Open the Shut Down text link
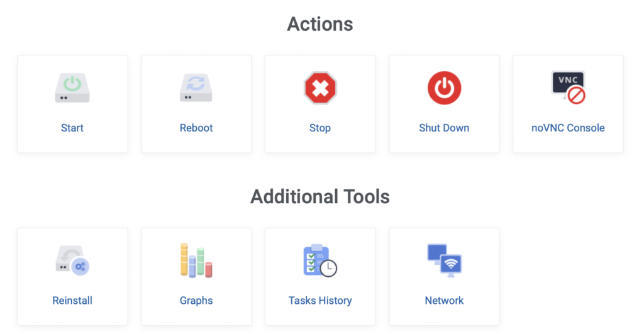The width and height of the screenshot is (644, 334). [444, 128]
